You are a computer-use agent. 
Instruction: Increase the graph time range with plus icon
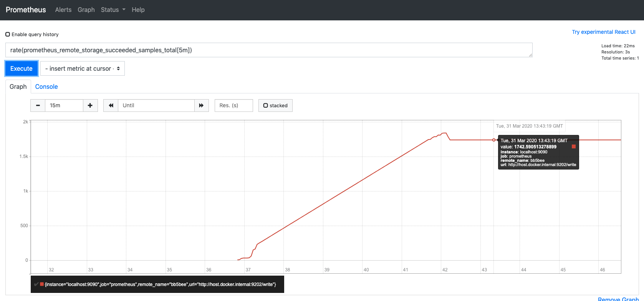coord(90,105)
